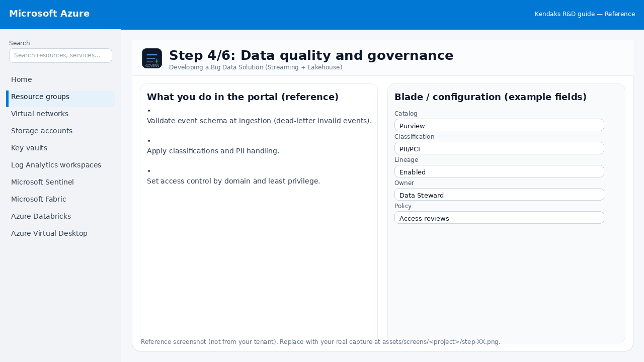Viewport: 644px width, 362px height.
Task: Open Azure Databricks
Action: tap(60, 216)
